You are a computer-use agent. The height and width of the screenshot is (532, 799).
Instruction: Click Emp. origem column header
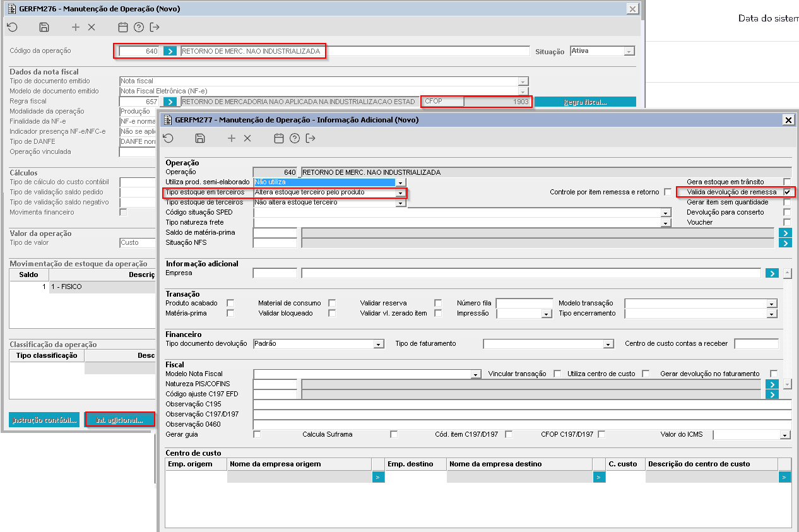pyautogui.click(x=196, y=464)
